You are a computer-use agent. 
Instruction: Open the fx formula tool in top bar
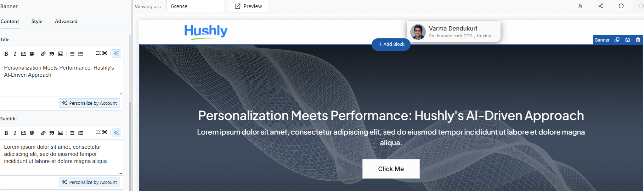(x=580, y=6)
